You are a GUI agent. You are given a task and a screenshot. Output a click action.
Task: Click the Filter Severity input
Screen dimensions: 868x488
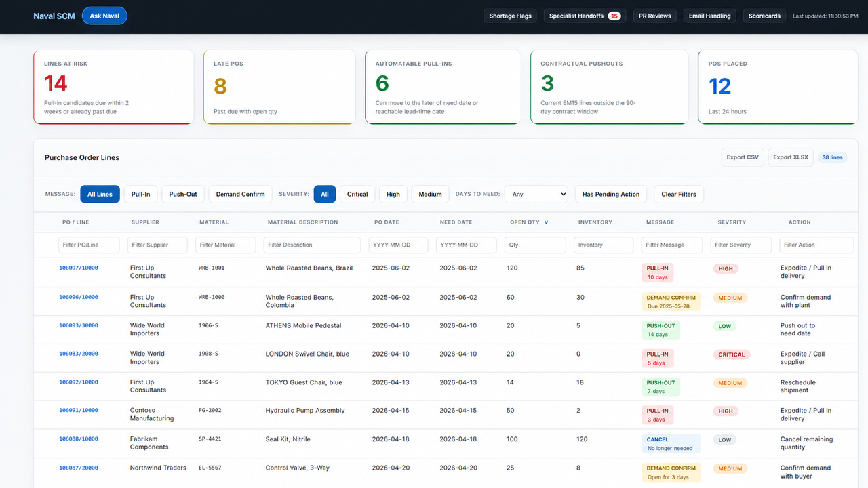(741, 245)
